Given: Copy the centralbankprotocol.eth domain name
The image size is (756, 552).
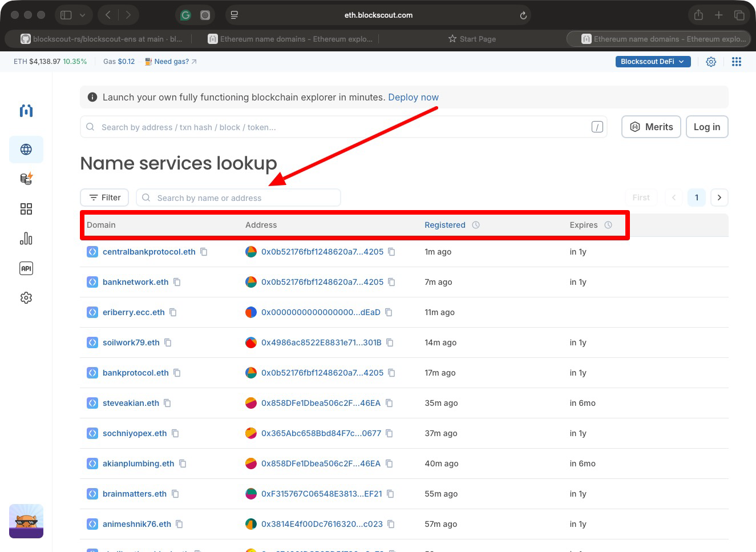Looking at the screenshot, I should click(x=204, y=251).
